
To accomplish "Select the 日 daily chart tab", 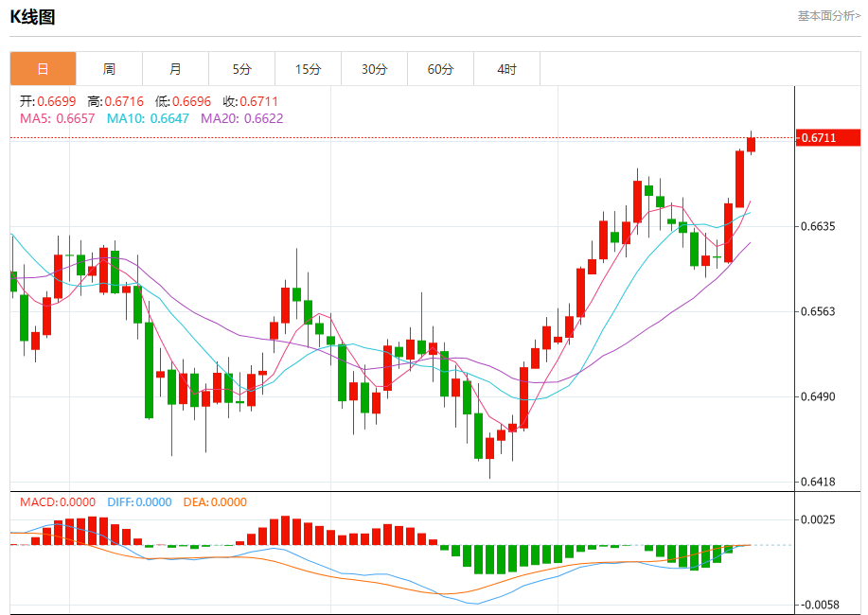I will (x=43, y=69).
